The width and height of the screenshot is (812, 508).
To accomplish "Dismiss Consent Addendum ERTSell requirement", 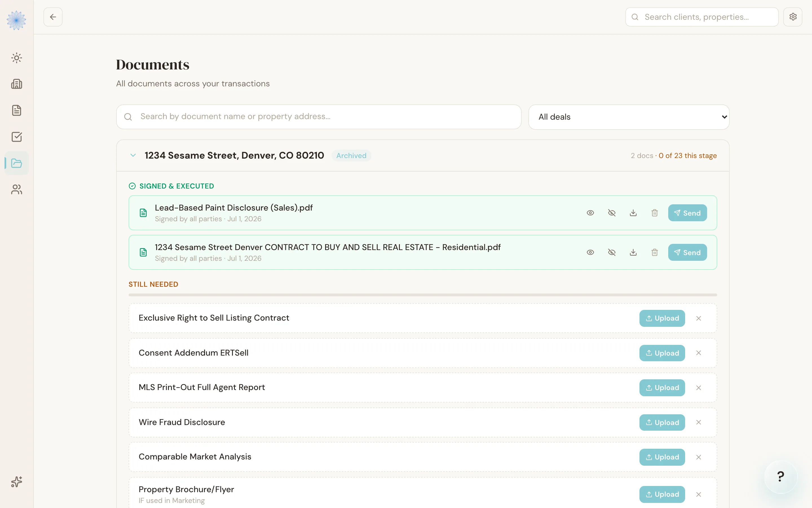I will tap(699, 353).
